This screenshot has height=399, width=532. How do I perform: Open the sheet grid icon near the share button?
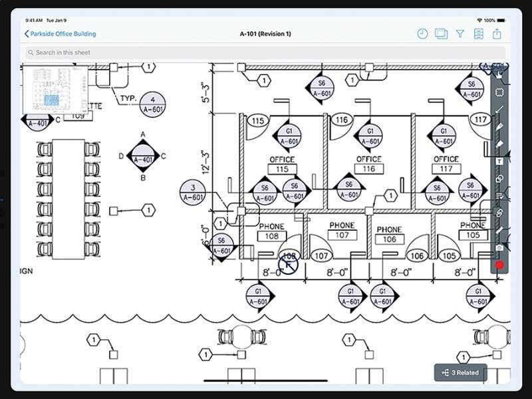(477, 33)
